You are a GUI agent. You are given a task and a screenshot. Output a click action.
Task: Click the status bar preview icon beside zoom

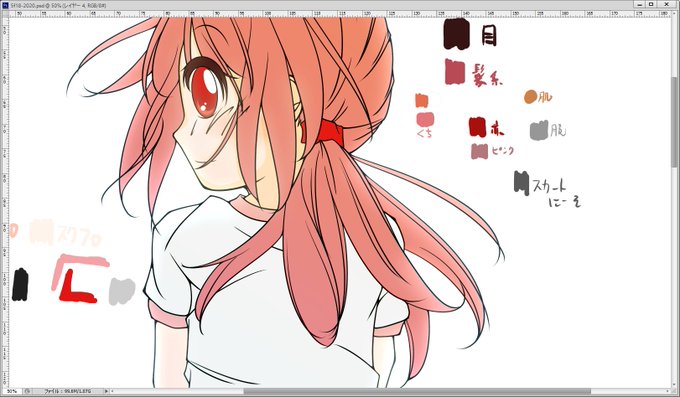[27, 391]
